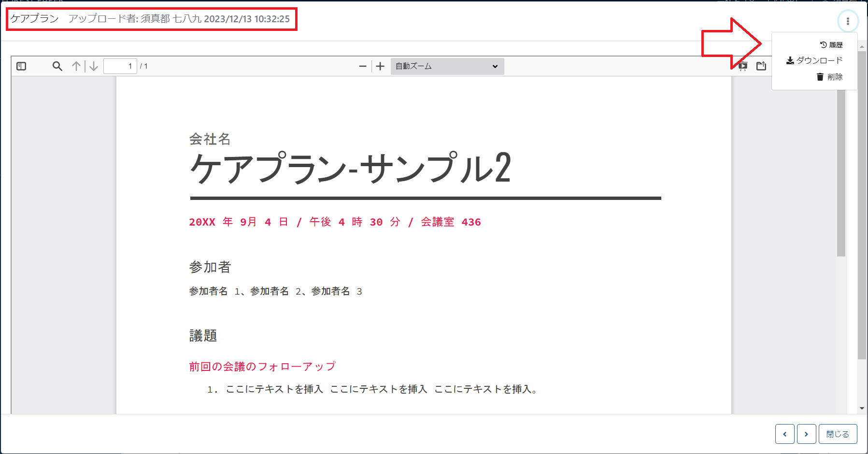Click the right chevron navigation button

806,434
